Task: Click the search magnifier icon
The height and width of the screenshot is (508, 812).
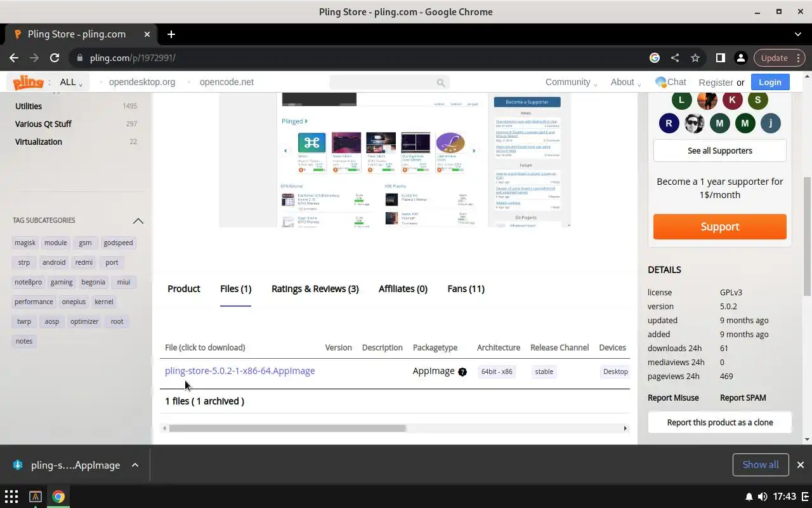Action: point(441,83)
